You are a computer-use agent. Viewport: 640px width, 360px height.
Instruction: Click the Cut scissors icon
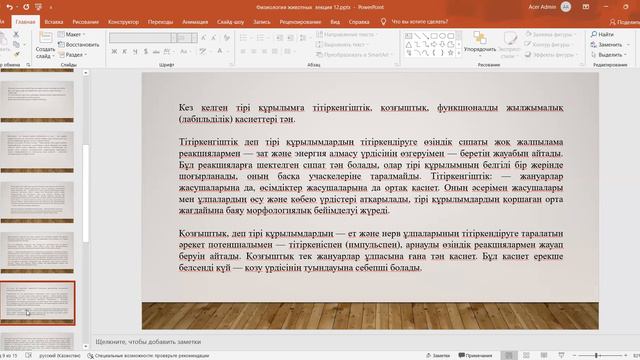click(x=16, y=34)
